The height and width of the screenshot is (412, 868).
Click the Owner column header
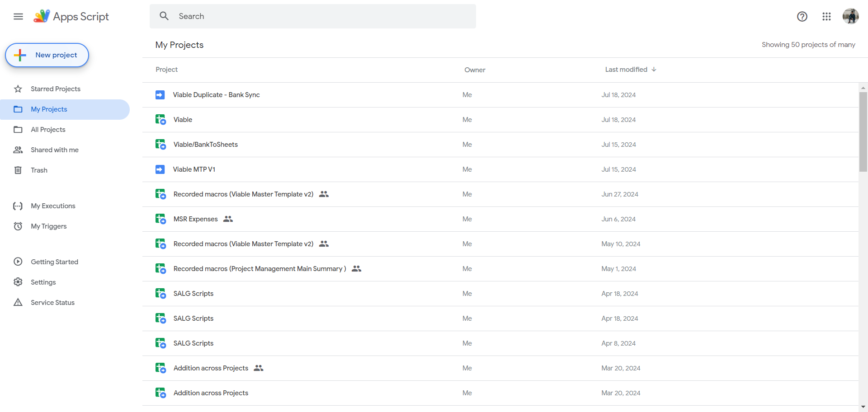tap(475, 70)
